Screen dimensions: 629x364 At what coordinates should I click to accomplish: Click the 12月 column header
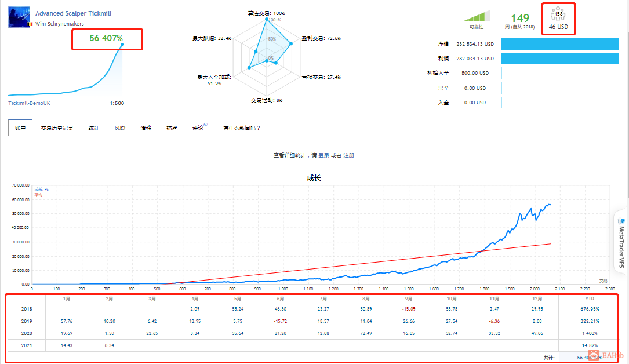tap(537, 299)
